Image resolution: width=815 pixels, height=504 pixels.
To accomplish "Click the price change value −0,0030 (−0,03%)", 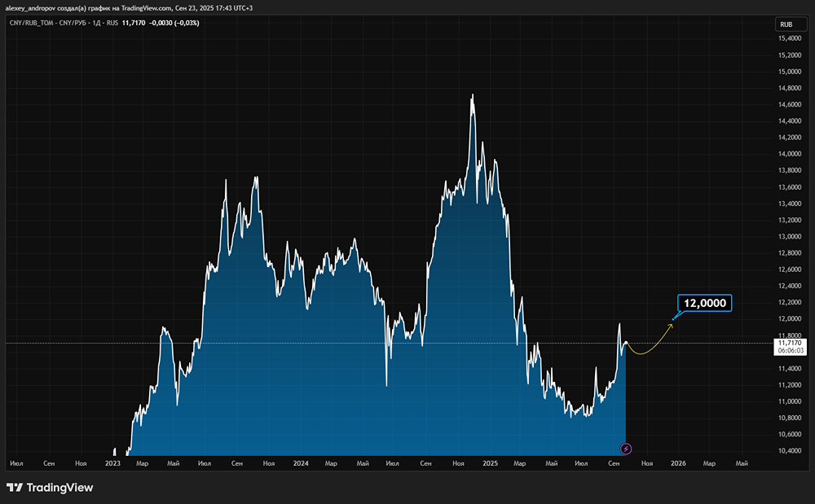I will click(x=173, y=23).
